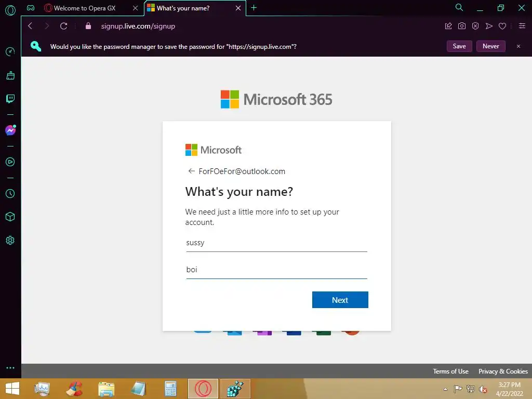Click the first name field with sussy
532x399 pixels.
tap(276, 243)
